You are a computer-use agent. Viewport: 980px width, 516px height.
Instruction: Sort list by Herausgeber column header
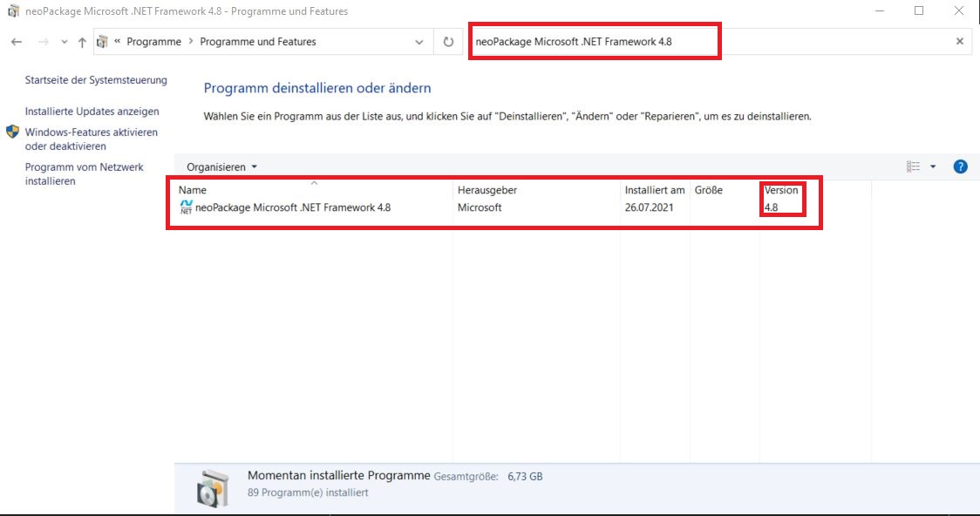pyautogui.click(x=487, y=190)
